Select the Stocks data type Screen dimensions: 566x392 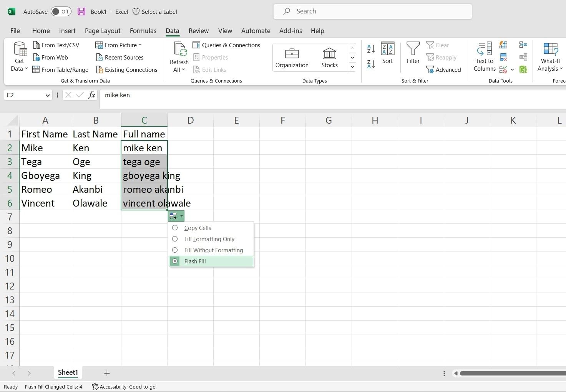tap(329, 58)
